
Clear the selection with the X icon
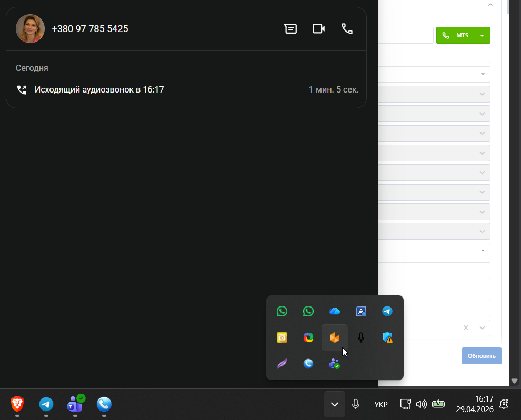[x=466, y=327]
